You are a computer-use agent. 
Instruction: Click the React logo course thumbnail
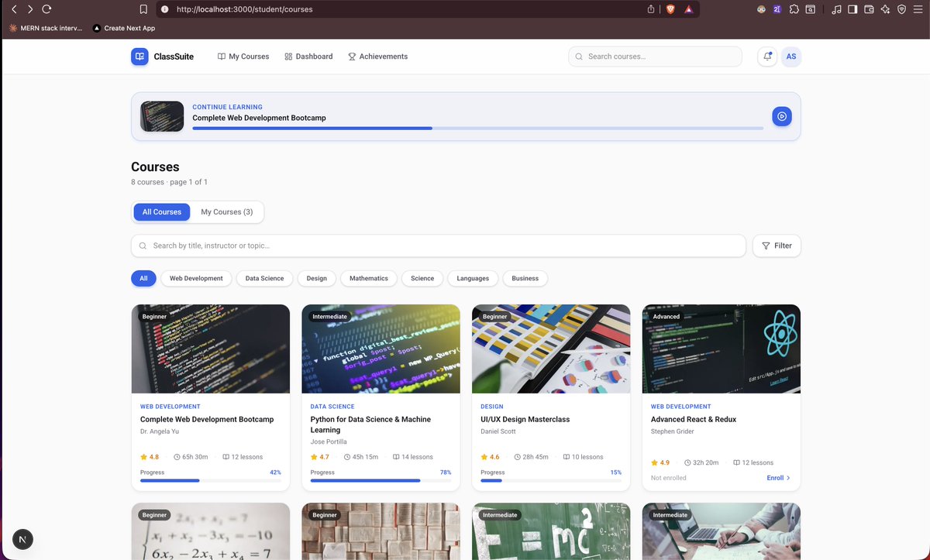click(x=722, y=349)
